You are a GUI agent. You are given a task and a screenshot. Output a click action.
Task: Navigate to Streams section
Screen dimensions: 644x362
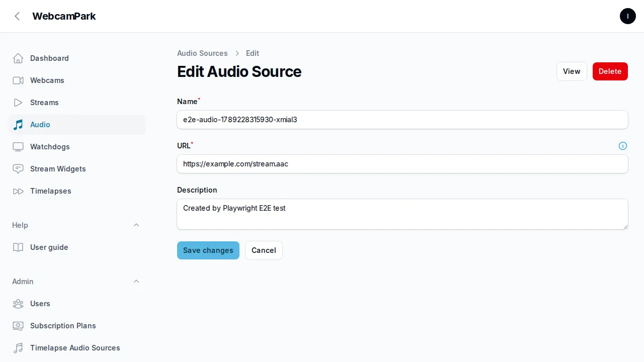(76, 103)
